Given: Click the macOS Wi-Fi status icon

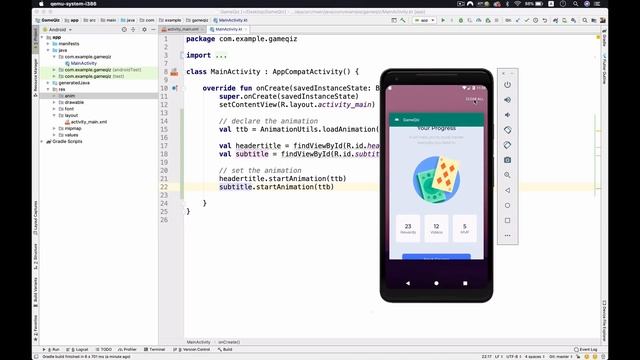Looking at the screenshot, I should click(x=518, y=4).
